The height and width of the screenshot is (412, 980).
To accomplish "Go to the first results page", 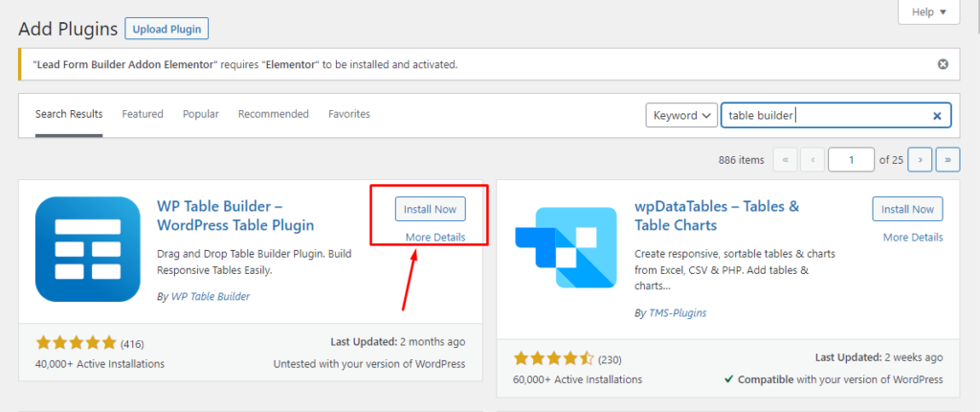I will click(784, 159).
